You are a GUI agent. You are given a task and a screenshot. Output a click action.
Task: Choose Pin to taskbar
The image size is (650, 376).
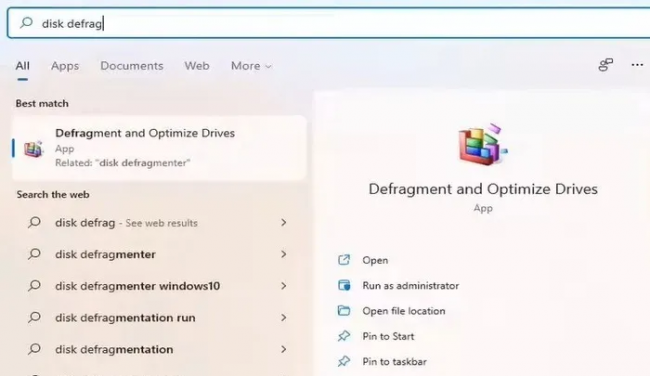pos(394,361)
